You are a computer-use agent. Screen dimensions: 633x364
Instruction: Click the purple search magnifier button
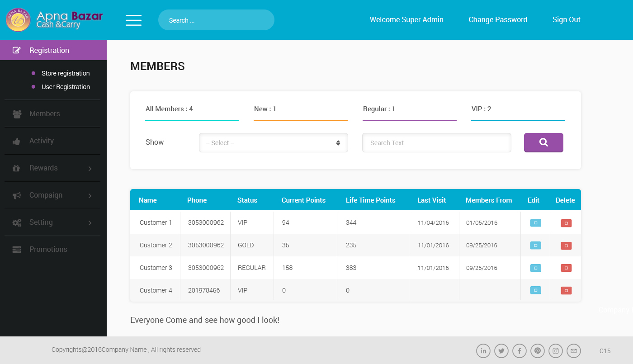(543, 142)
